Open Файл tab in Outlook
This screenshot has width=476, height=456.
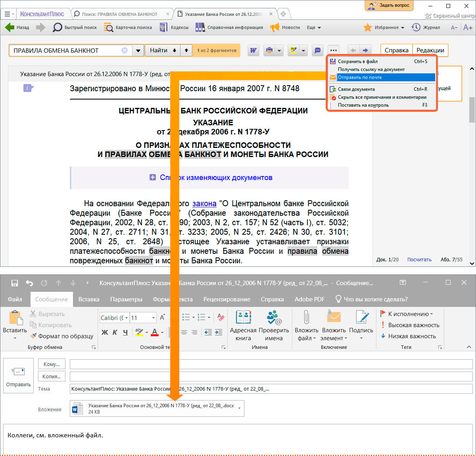click(15, 299)
